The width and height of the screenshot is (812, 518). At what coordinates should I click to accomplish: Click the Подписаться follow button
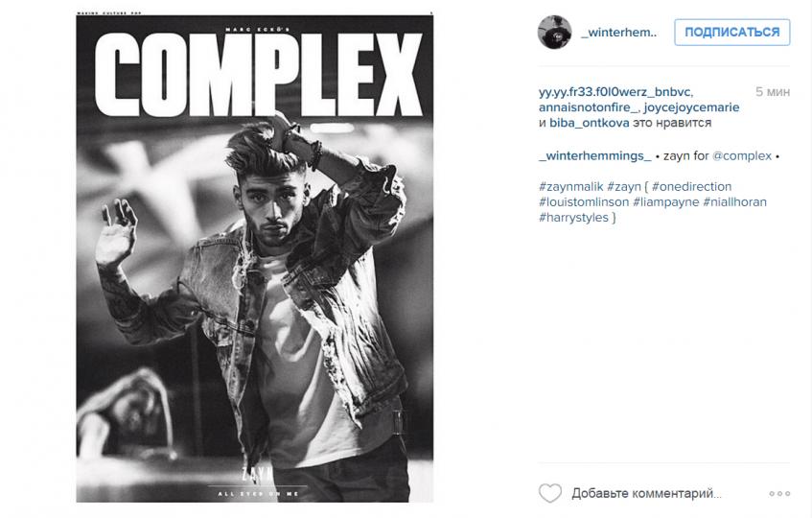tap(731, 32)
